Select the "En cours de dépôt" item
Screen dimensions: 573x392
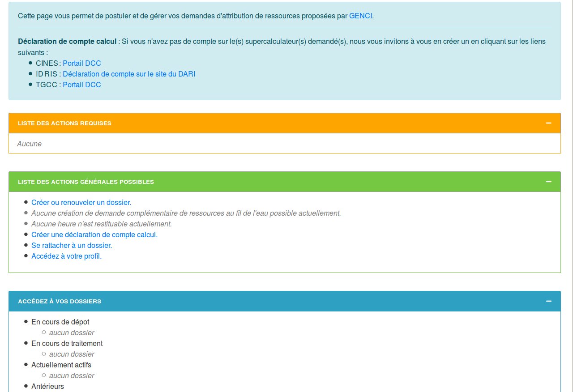(x=60, y=322)
